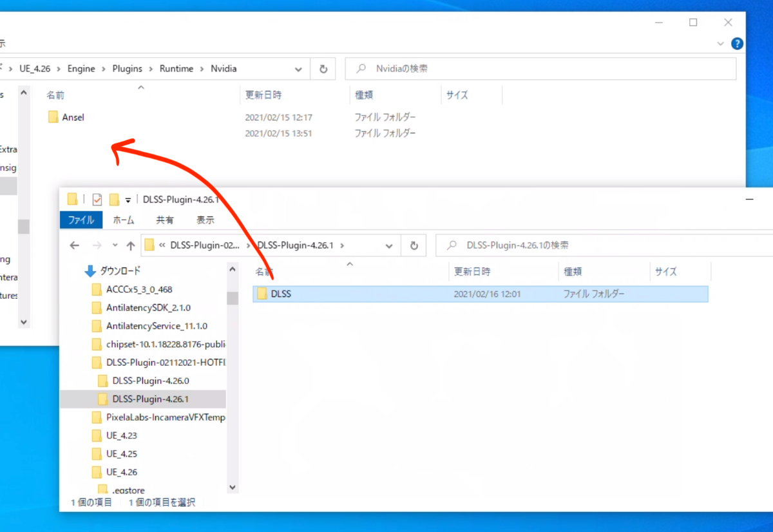Viewport: 773px width, 532px height.
Task: Go up one level using the up arrow
Action: [131, 245]
